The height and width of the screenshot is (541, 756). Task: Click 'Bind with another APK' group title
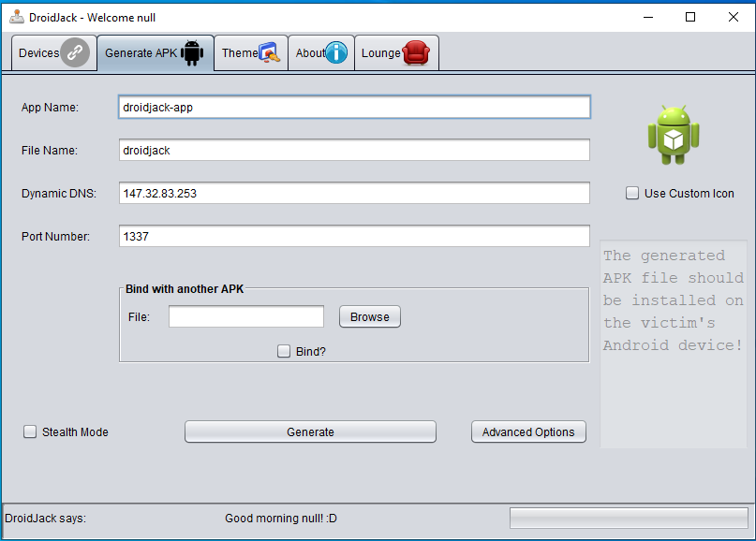click(x=185, y=288)
